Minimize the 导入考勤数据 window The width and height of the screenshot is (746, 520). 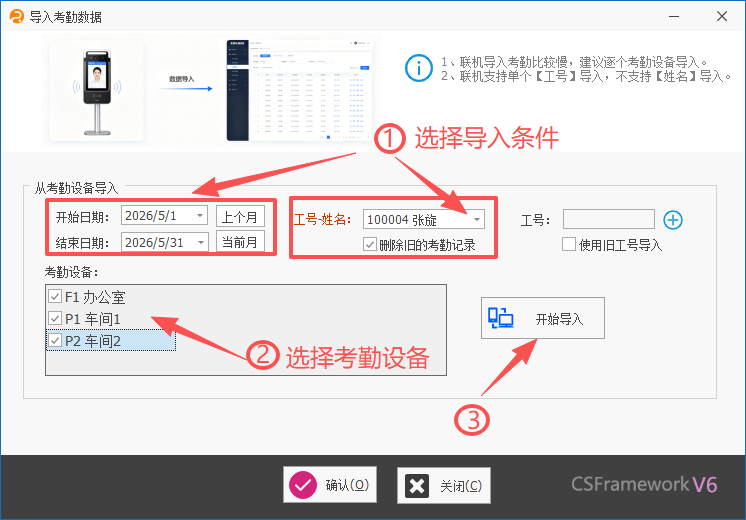click(674, 17)
